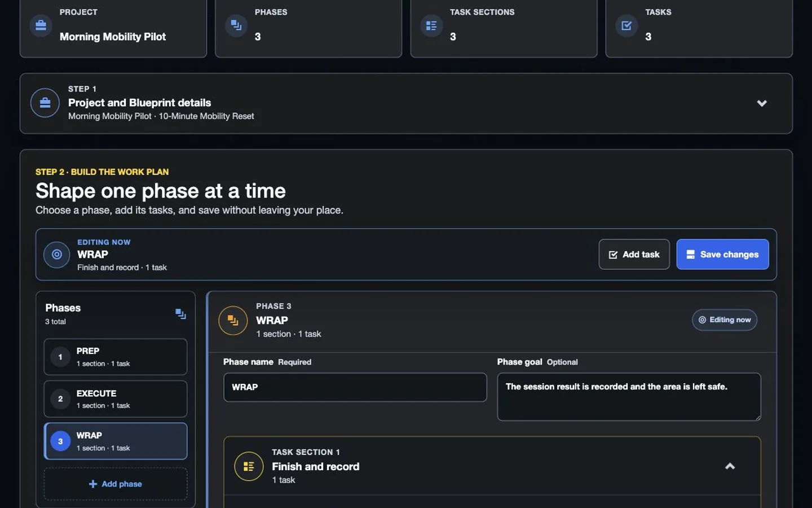Screen dimensions: 812x508
Task: Click the Shape one phase at a time heading
Action: click(161, 191)
